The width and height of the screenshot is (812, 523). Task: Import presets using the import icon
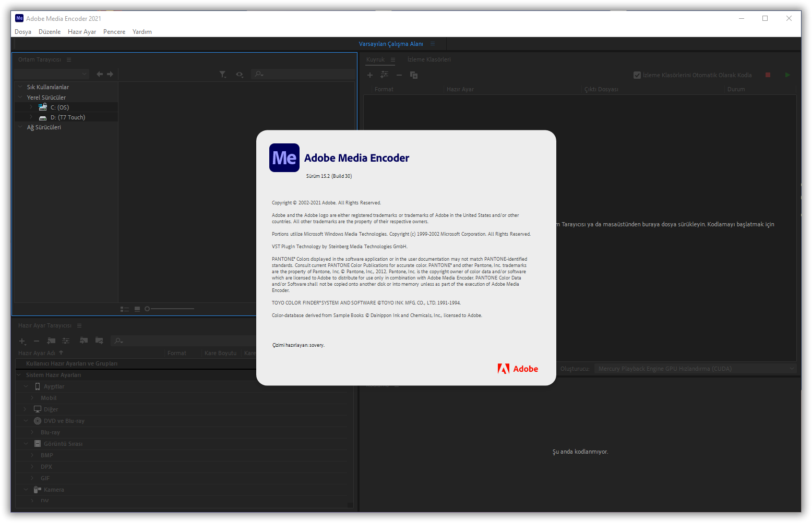click(83, 340)
